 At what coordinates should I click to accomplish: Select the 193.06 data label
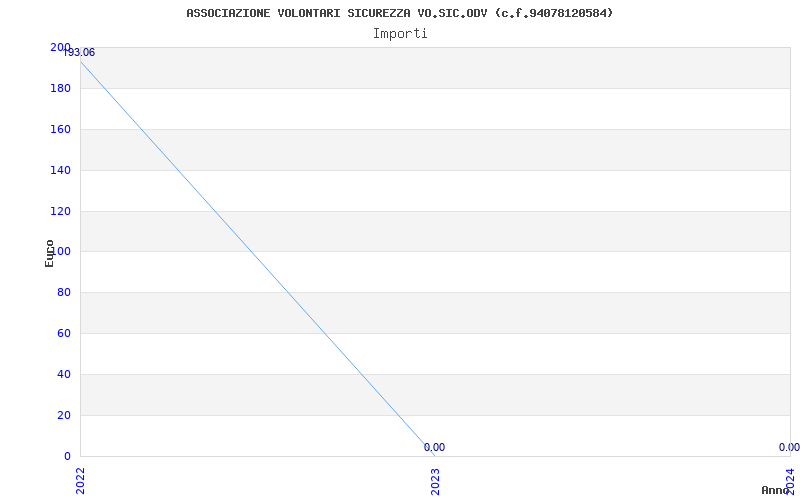point(79,53)
